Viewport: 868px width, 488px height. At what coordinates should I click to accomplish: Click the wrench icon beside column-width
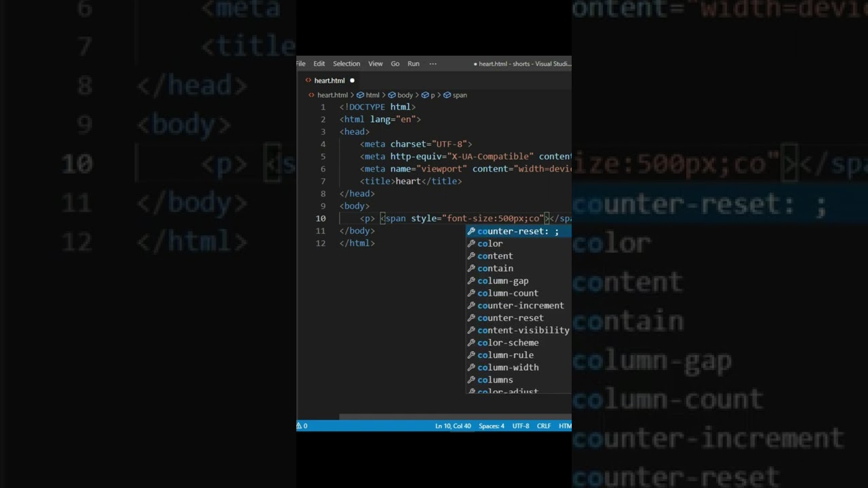click(471, 367)
